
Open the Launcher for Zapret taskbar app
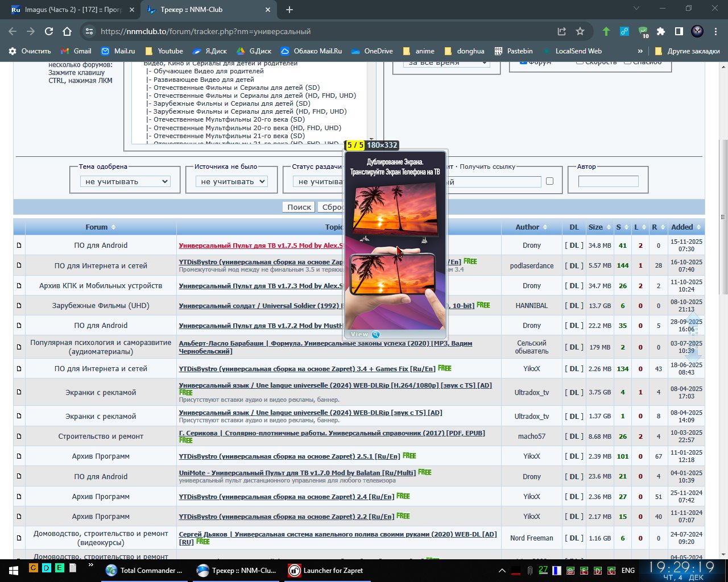326,570
